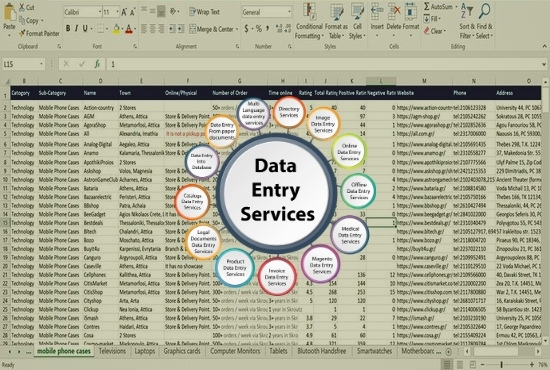Select column header M

[424, 81]
